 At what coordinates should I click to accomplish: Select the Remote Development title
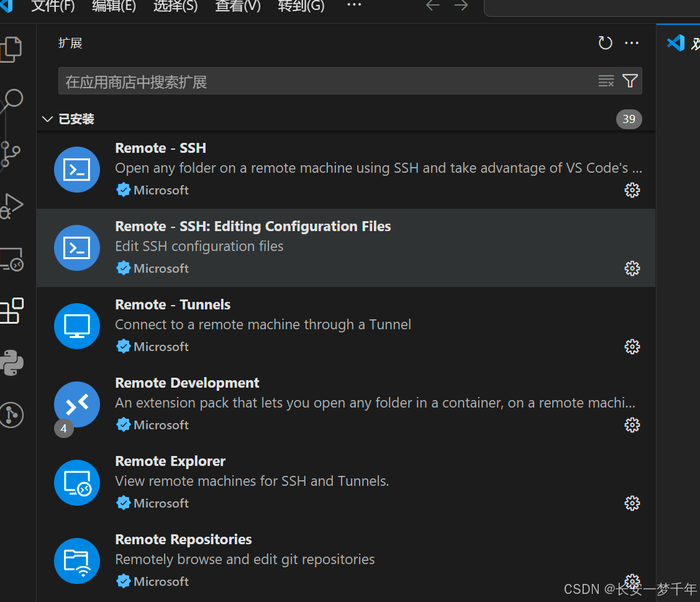(187, 383)
